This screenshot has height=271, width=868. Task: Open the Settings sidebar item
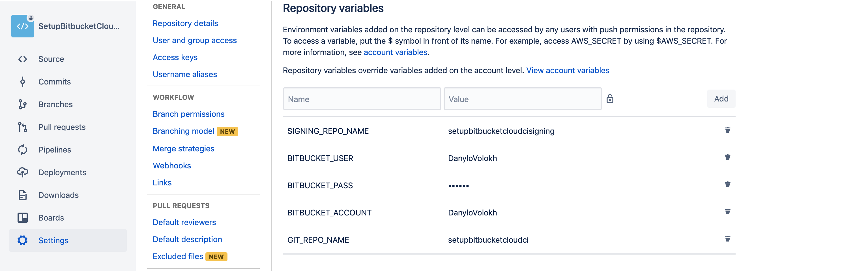(x=53, y=240)
